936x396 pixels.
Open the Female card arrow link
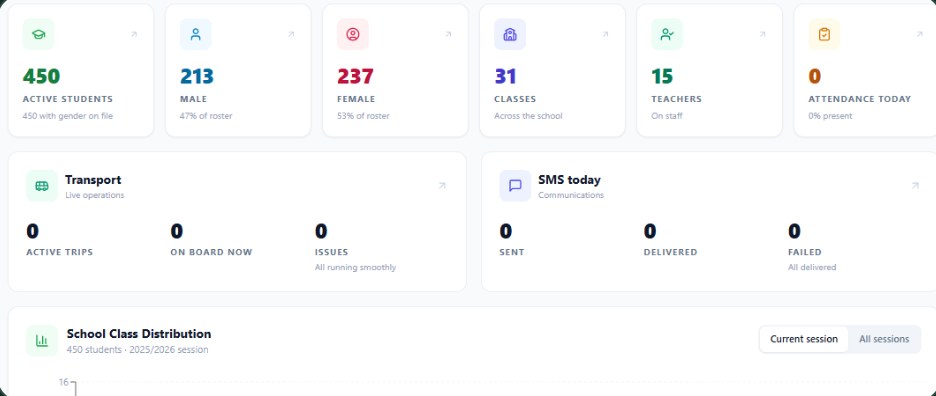click(x=448, y=35)
